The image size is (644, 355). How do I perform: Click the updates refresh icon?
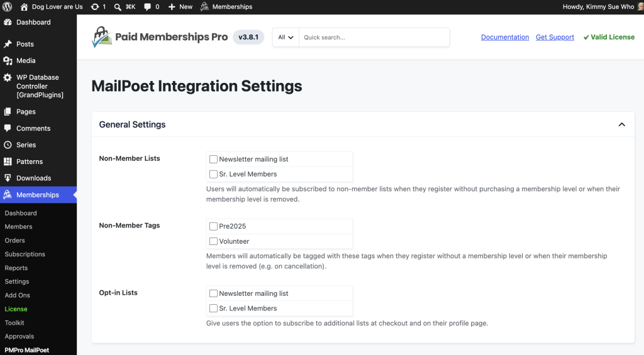pos(95,6)
